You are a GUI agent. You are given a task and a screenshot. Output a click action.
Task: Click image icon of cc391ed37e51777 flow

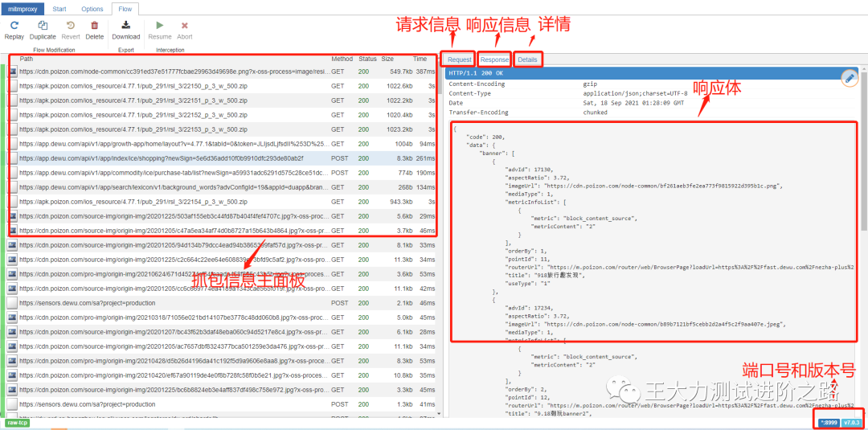coord(13,72)
